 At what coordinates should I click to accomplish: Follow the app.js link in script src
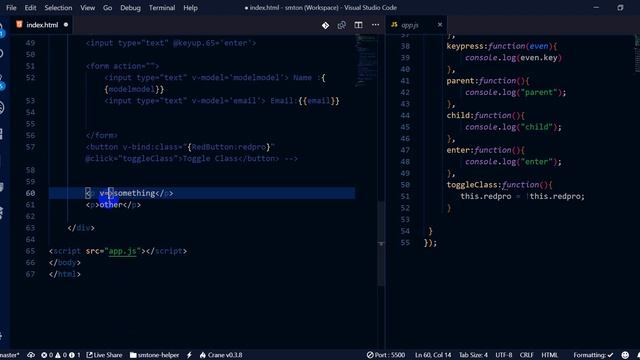point(122,251)
